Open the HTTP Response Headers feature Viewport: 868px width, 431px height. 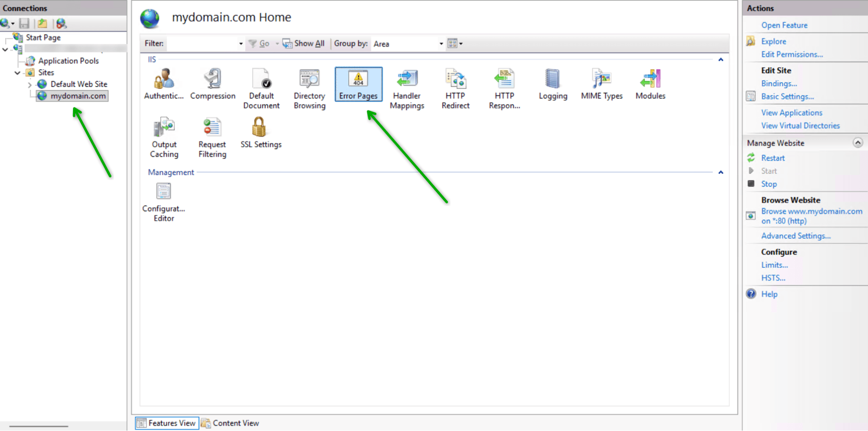click(x=504, y=89)
